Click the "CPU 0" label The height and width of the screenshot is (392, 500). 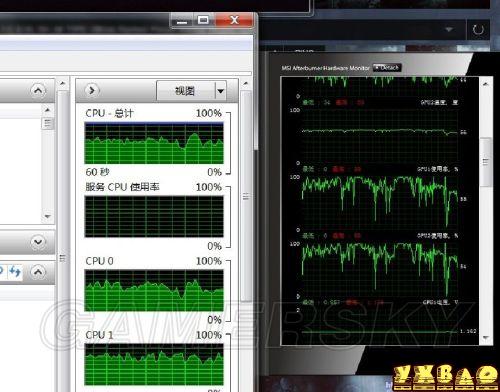pos(99,261)
